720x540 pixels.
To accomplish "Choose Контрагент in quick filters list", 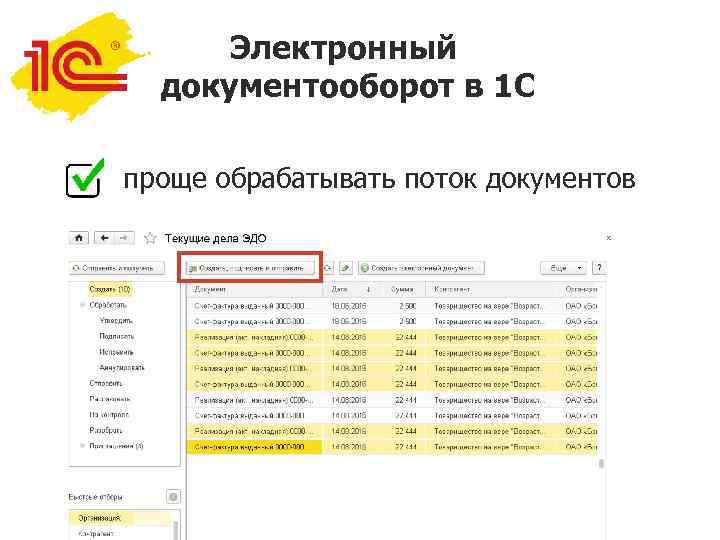I will coord(120,534).
